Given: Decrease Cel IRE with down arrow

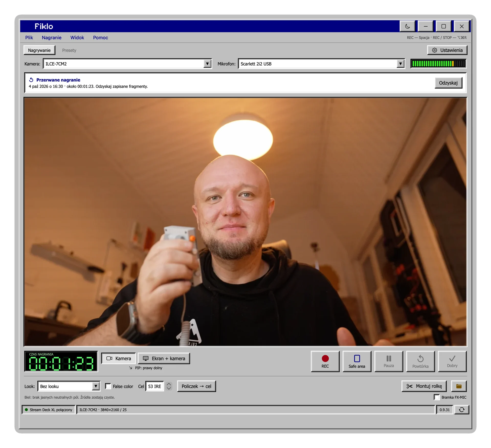Looking at the screenshot, I should click(x=169, y=388).
